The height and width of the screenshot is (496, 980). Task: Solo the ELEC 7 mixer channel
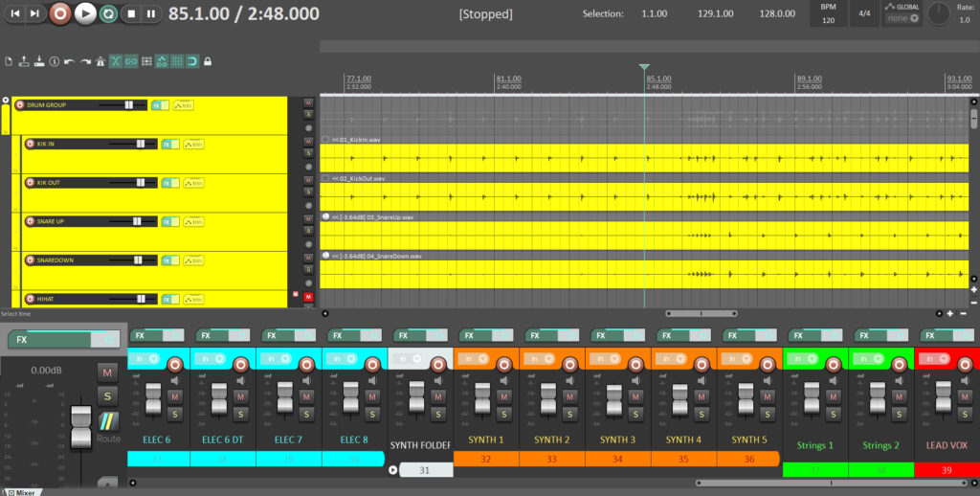pyautogui.click(x=306, y=414)
